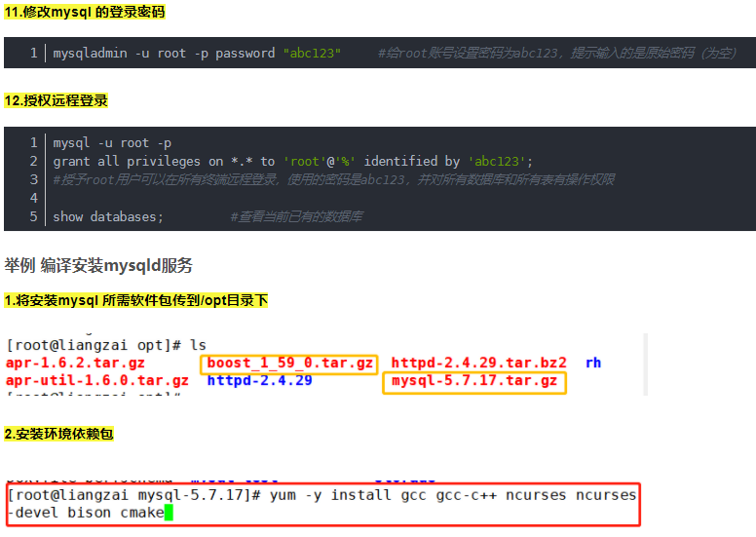Viewport: 756px width, 537px height.
Task: Click the "abc123" string in mysqladmin command
Action: [312, 53]
